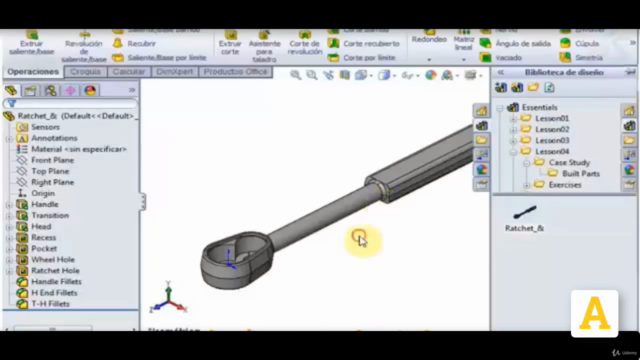Click the zoom to fit icon
This screenshot has width=640, height=360.
(x=296, y=75)
